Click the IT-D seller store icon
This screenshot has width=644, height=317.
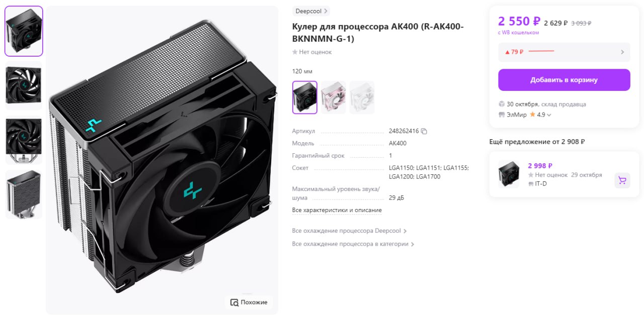click(x=531, y=184)
